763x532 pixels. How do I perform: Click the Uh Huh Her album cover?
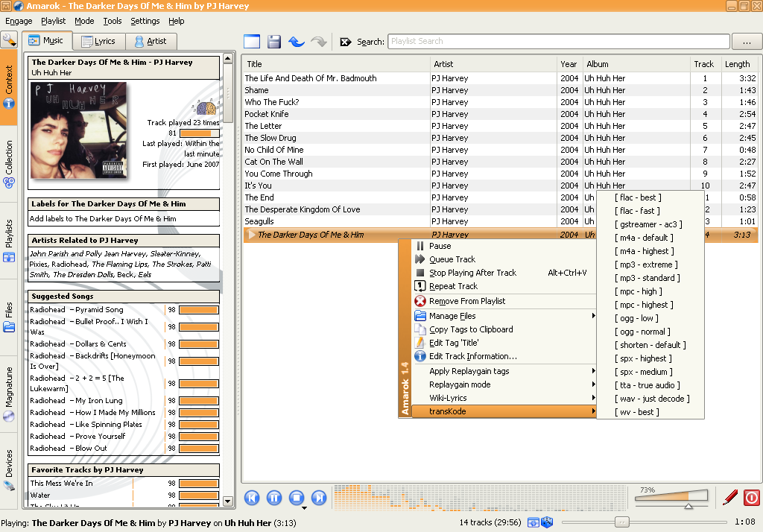78,130
